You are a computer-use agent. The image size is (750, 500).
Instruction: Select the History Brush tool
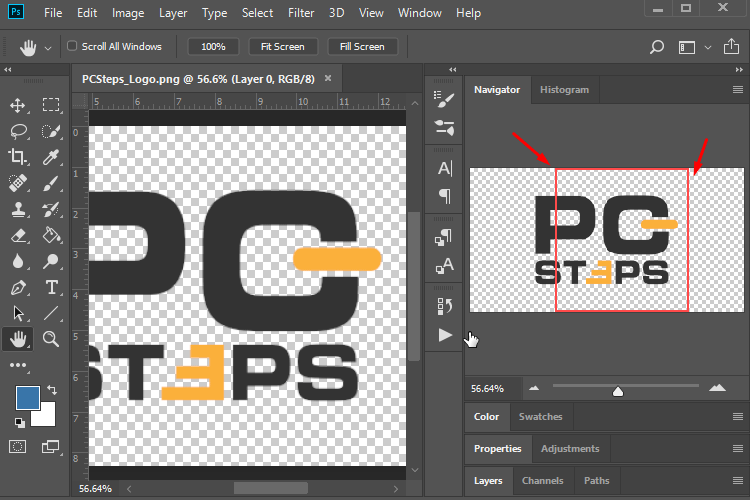coord(51,209)
